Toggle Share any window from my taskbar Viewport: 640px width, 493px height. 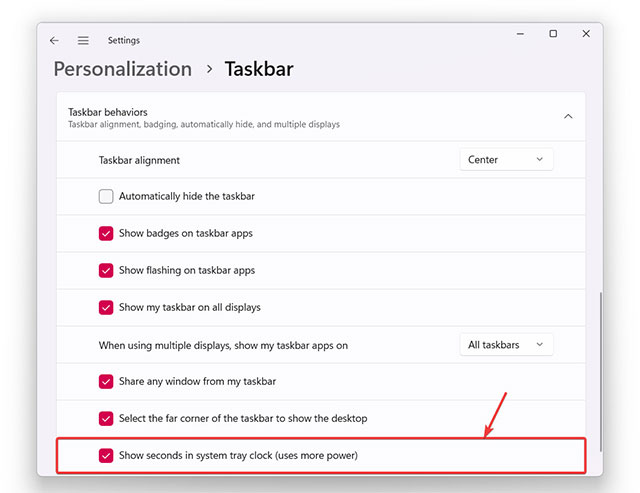[106, 381]
